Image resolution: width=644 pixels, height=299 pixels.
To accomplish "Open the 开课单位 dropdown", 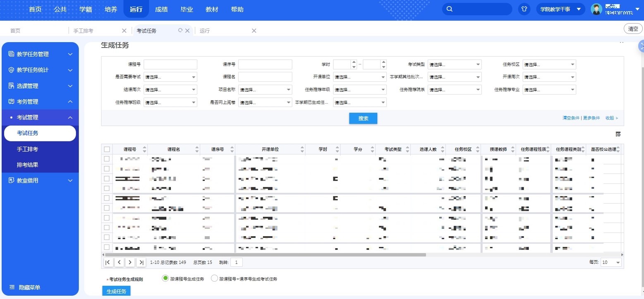I will coord(360,77).
